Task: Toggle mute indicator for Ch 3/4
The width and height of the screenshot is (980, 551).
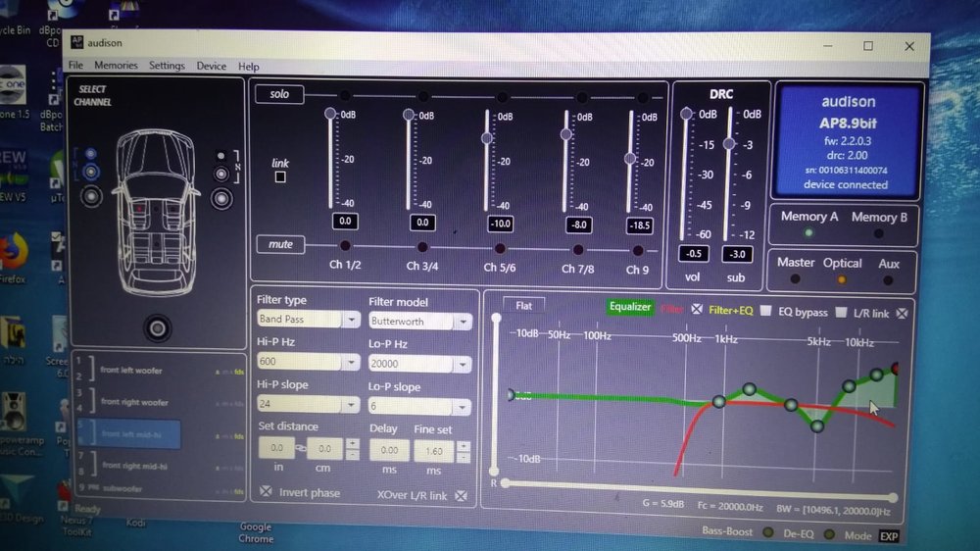Action: (x=422, y=247)
